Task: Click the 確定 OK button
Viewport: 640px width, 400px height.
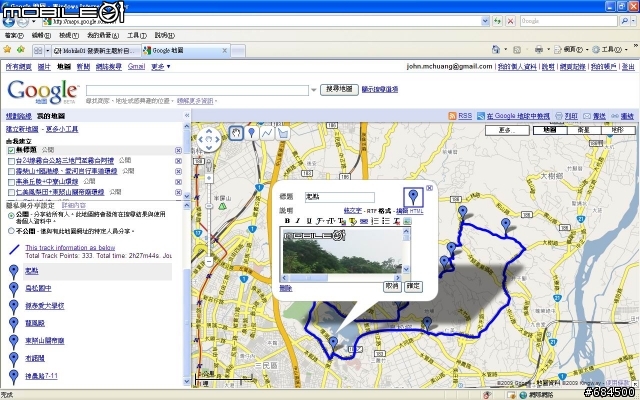Action: (413, 286)
